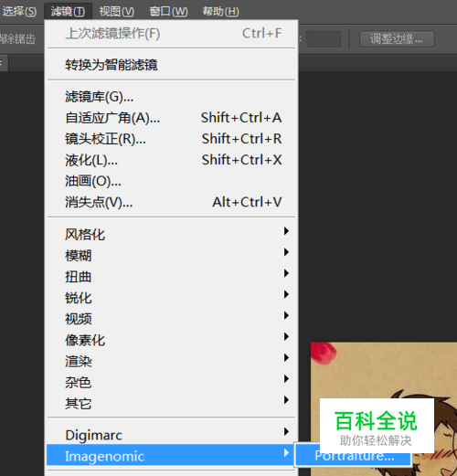Expand the 锐化 sharpen submenu

pyautogui.click(x=171, y=298)
